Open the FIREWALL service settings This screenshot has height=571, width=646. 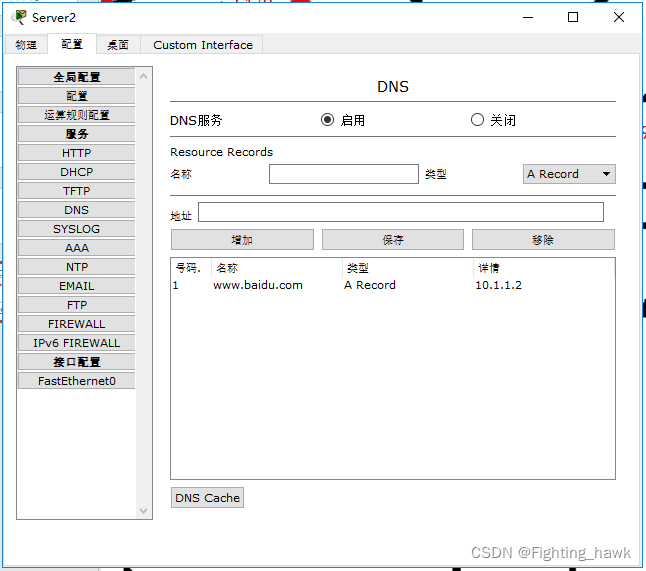(x=77, y=324)
